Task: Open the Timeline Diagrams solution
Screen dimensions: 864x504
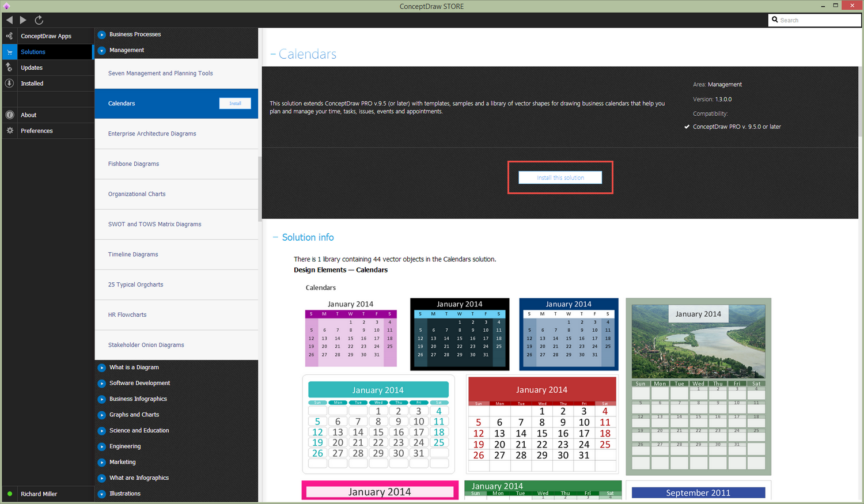Action: (176, 255)
